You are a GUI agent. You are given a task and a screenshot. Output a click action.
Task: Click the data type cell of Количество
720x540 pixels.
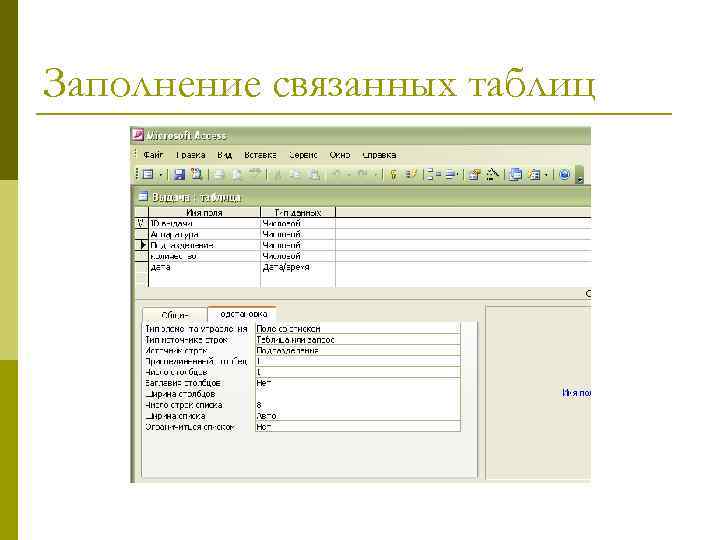click(x=298, y=256)
